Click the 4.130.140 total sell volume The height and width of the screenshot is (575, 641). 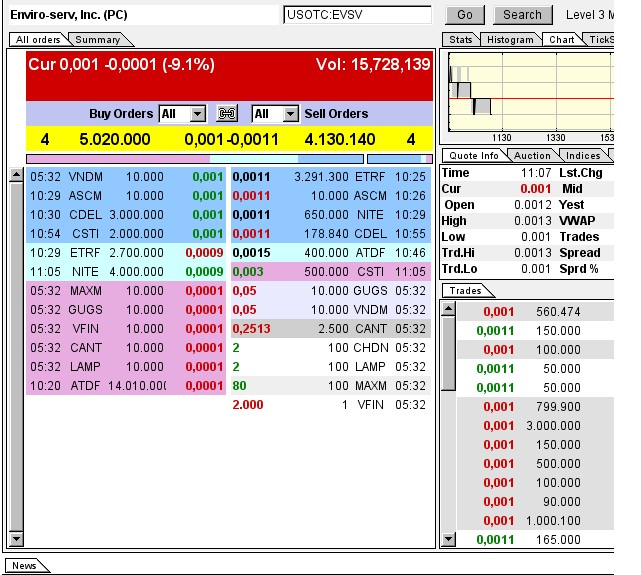[340, 139]
